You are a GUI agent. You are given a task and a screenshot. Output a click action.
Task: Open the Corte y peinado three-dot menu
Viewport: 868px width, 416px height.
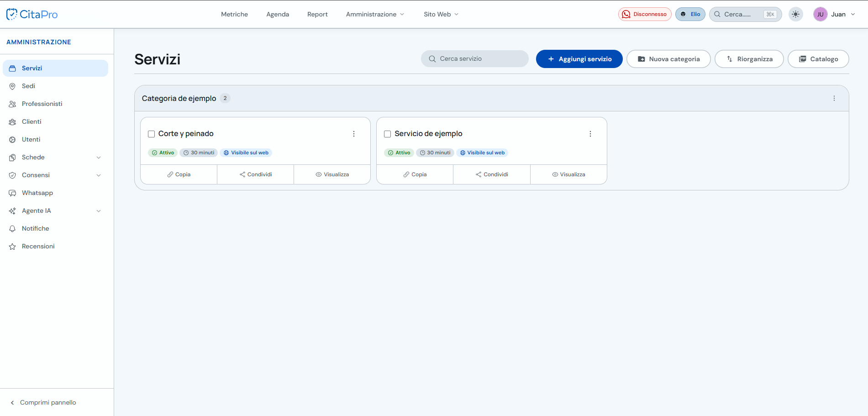point(354,134)
